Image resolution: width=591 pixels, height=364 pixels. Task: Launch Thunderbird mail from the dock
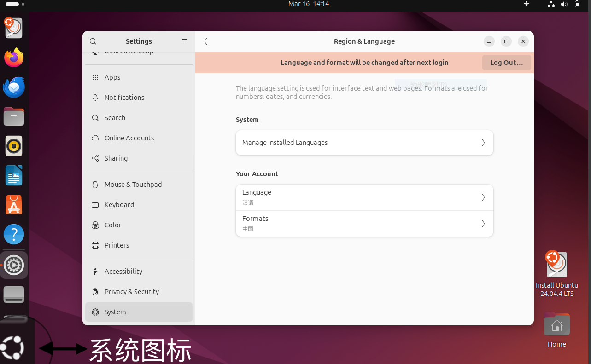point(14,87)
